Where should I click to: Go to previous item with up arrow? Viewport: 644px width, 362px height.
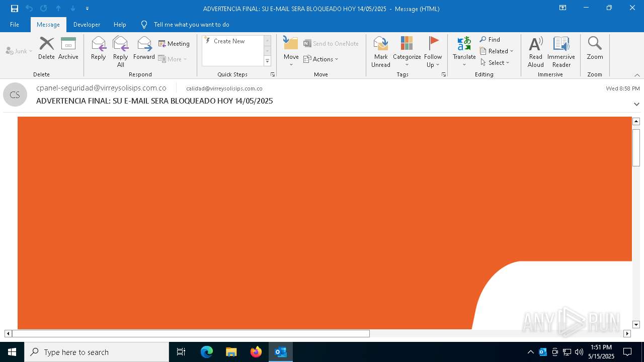pyautogui.click(x=58, y=9)
